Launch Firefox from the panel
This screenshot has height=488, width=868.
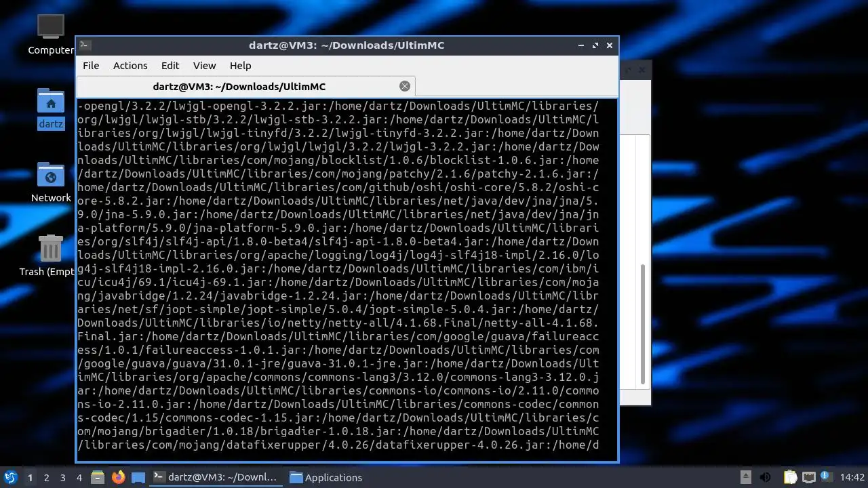[x=118, y=478]
